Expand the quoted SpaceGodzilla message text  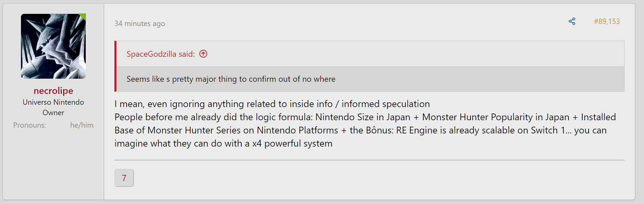coord(231,79)
